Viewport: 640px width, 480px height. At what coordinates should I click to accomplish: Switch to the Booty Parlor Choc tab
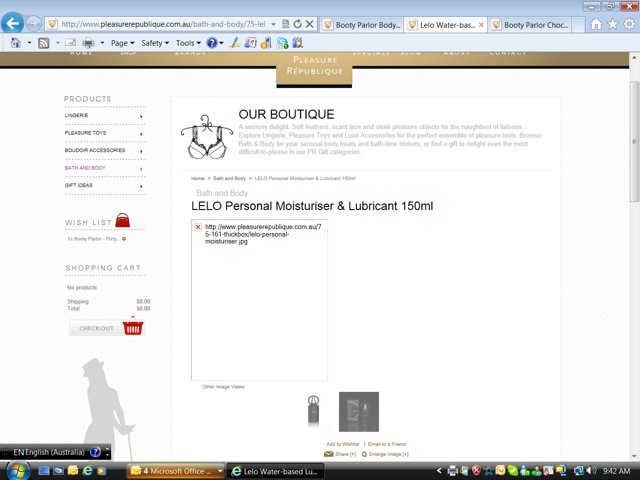pos(530,25)
